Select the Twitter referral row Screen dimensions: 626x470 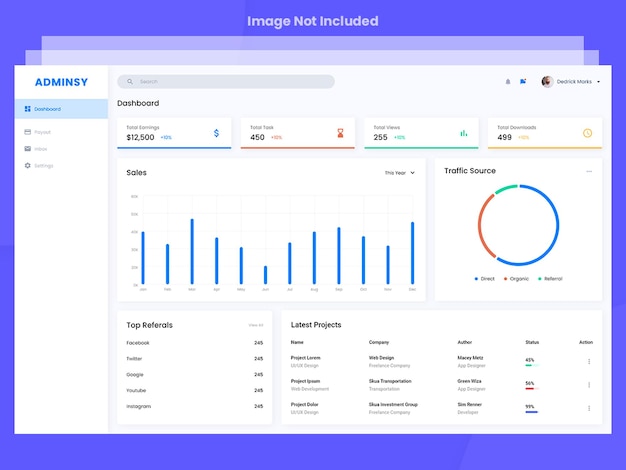tap(195, 359)
